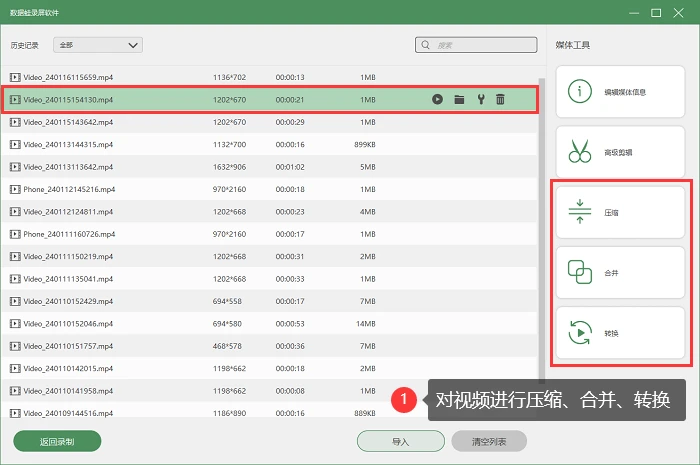Open the 编辑媒体信息 info tool

click(x=620, y=92)
